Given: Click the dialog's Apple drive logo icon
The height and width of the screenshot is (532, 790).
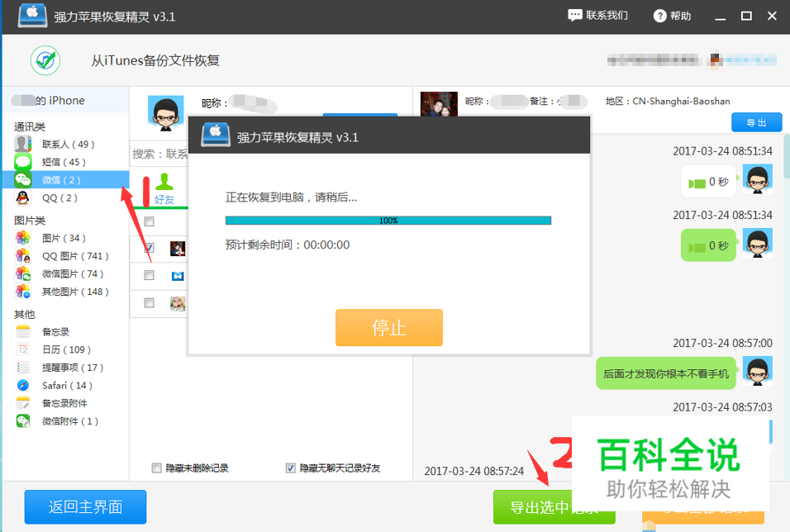Looking at the screenshot, I should 216,135.
